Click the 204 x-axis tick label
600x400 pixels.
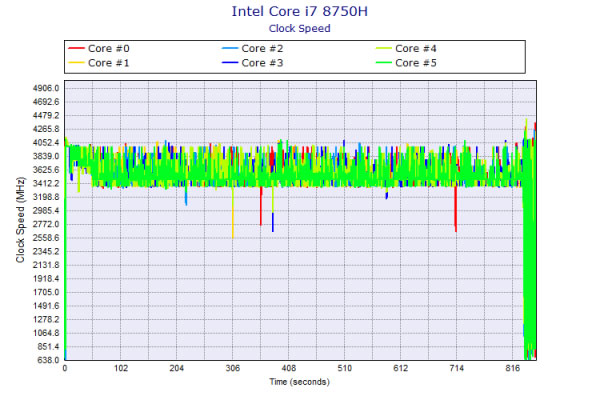176,368
